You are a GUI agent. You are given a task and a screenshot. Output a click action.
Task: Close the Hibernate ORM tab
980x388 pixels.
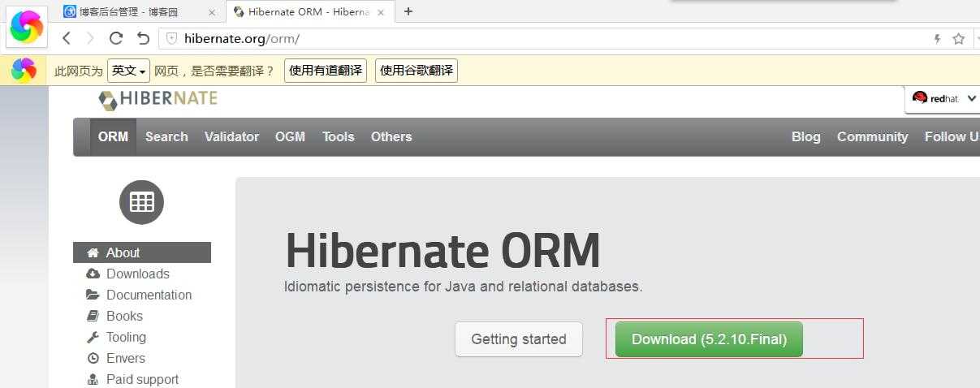click(381, 12)
